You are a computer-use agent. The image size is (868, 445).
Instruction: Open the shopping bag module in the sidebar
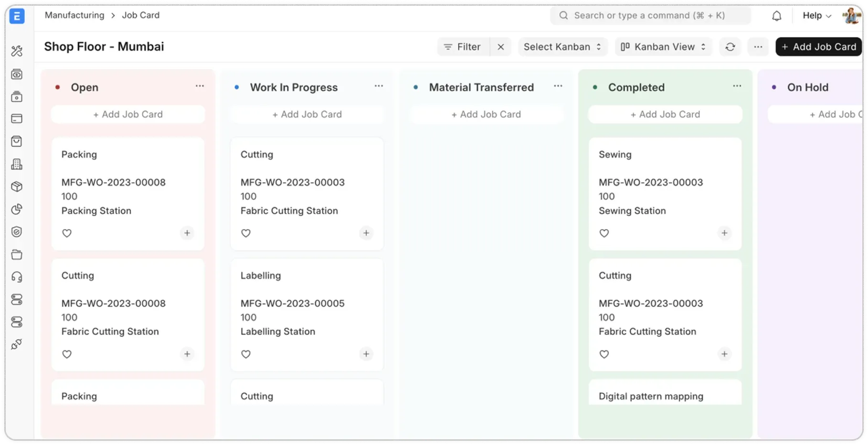[17, 141]
